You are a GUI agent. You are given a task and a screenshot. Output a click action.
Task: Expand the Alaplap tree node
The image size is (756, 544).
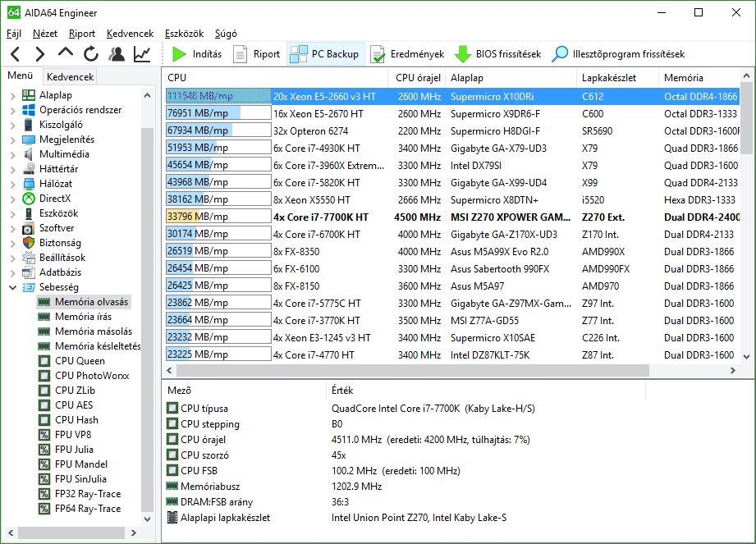point(12,95)
